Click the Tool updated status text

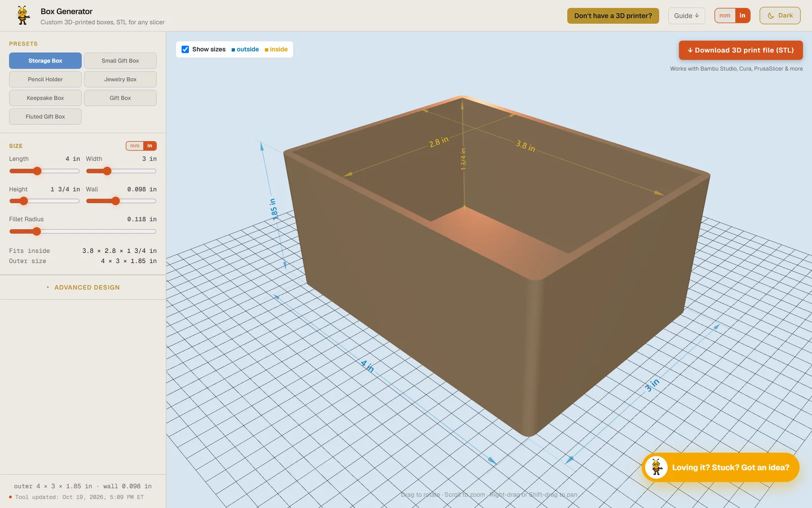coord(79,497)
